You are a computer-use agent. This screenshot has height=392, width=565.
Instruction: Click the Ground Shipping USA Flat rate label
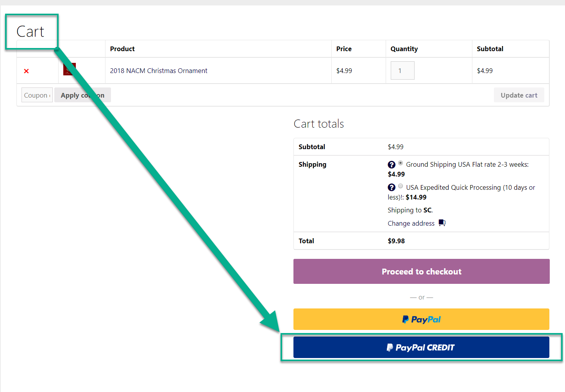pos(467,165)
